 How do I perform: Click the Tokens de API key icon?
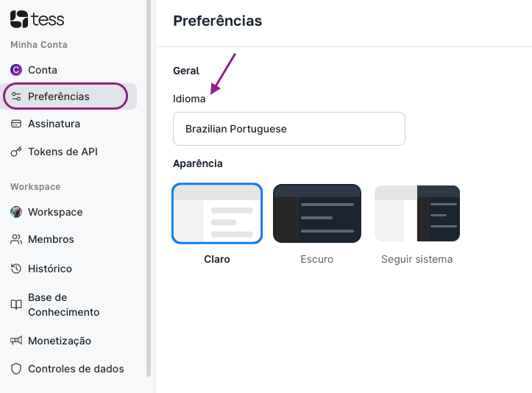tap(16, 152)
